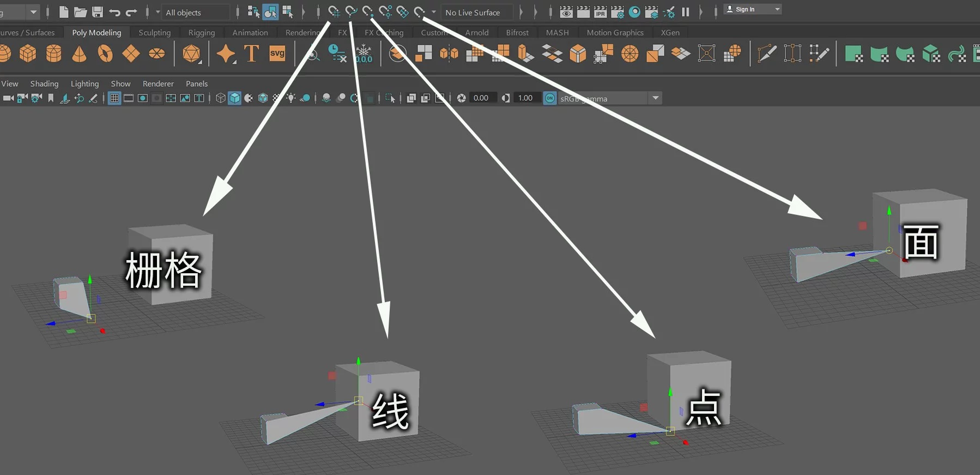Create a polygon cone from shelf

tap(80, 54)
